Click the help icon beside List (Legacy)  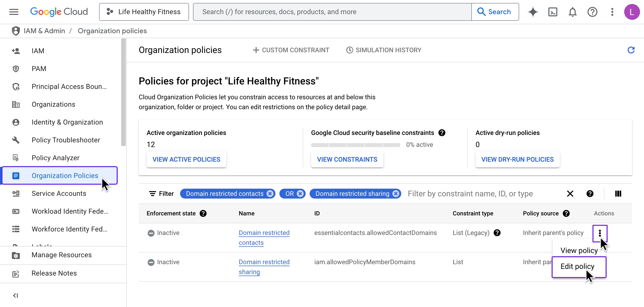point(497,233)
